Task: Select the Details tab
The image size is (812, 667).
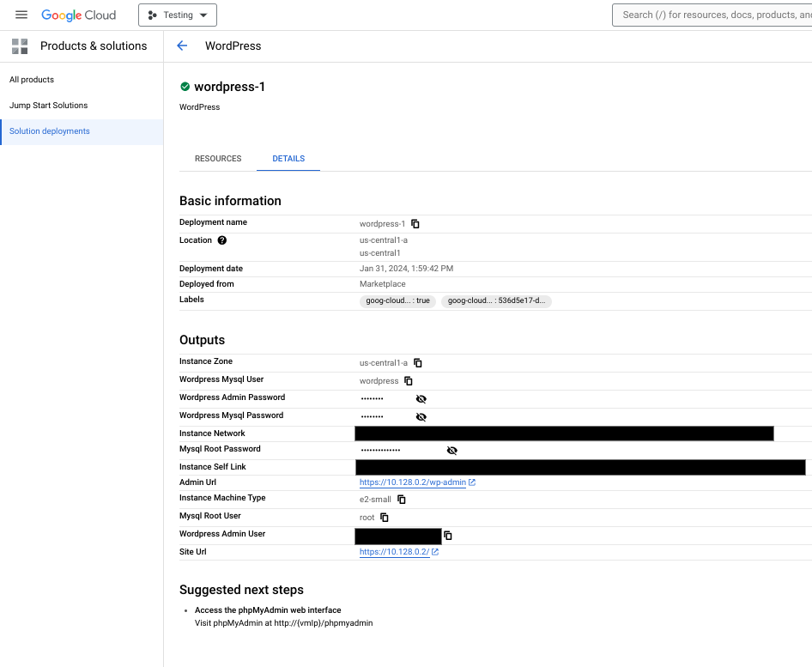Action: 288,159
